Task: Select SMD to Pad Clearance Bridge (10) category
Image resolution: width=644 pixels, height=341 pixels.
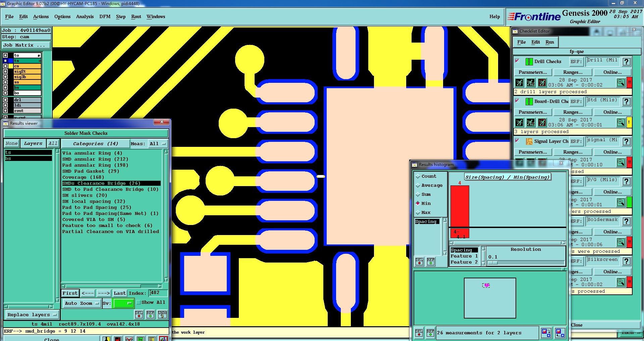Action: pos(110,189)
